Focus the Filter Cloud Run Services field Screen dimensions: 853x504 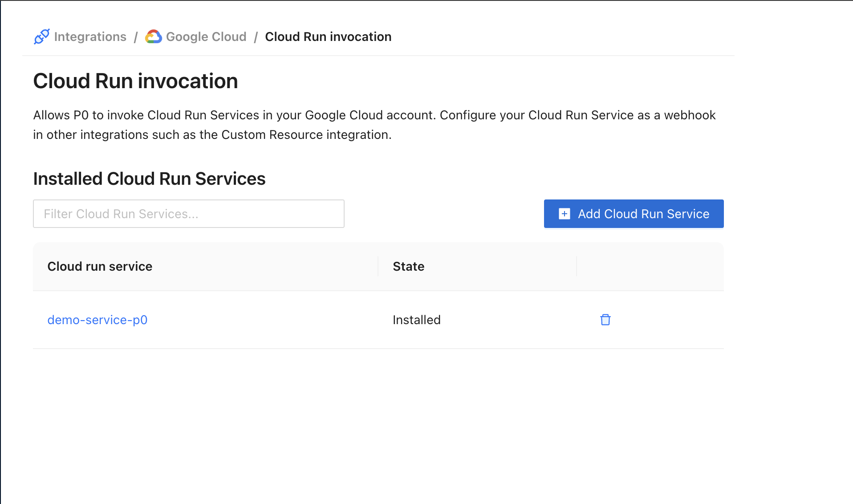pyautogui.click(x=188, y=214)
